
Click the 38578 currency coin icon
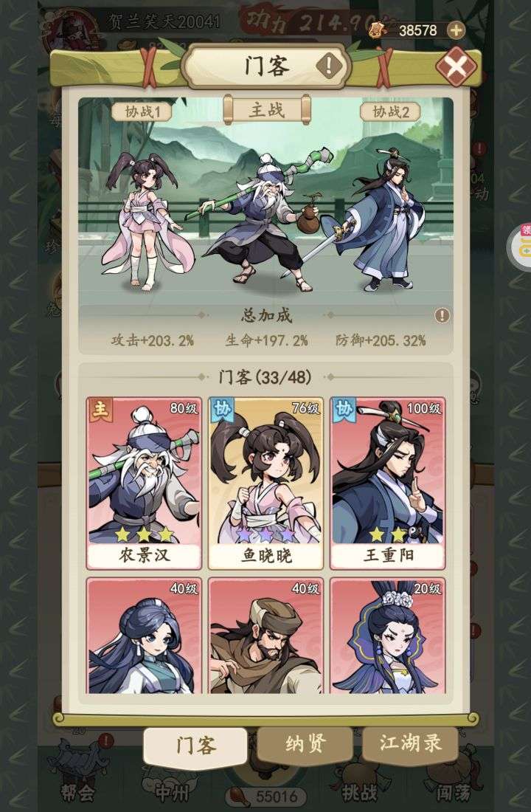378,30
